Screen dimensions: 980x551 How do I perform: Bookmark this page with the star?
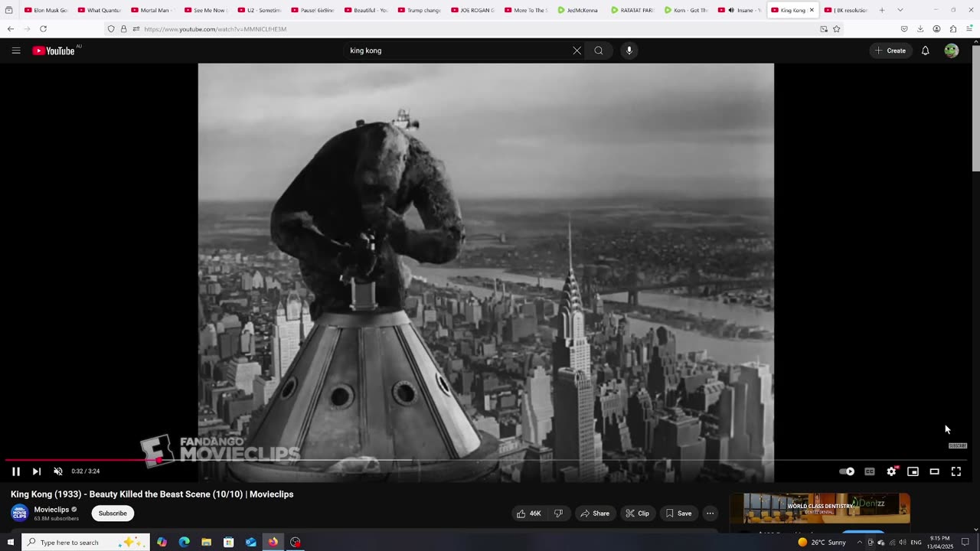coord(837,29)
